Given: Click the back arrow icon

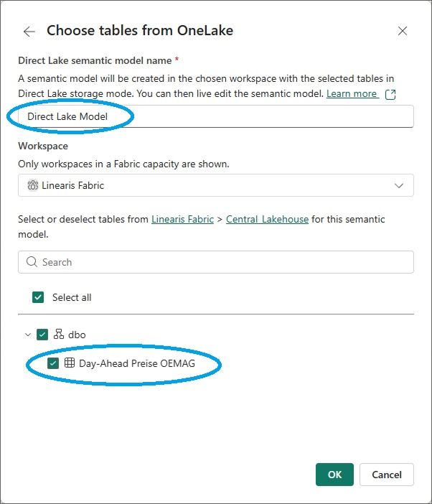Looking at the screenshot, I should click(x=29, y=31).
